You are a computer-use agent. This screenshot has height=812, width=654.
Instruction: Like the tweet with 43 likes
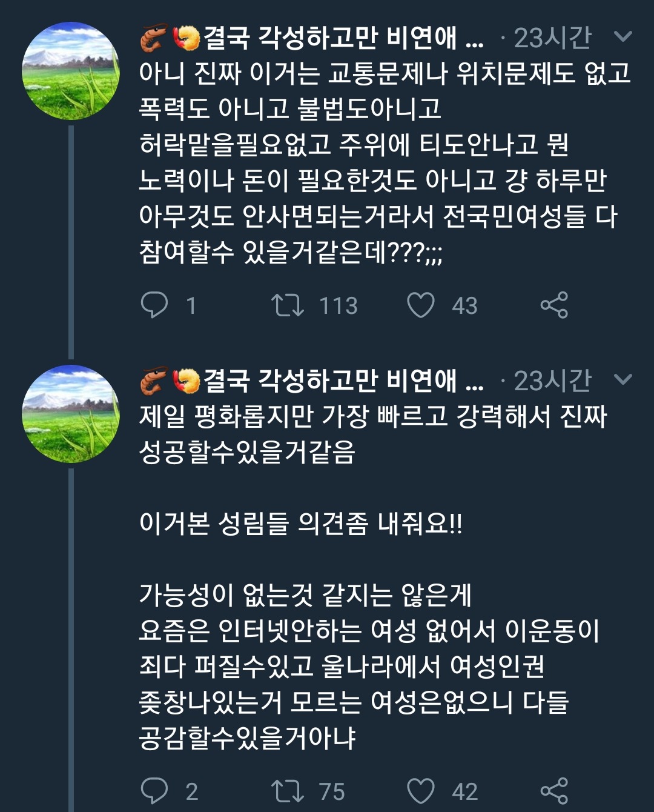point(420,305)
